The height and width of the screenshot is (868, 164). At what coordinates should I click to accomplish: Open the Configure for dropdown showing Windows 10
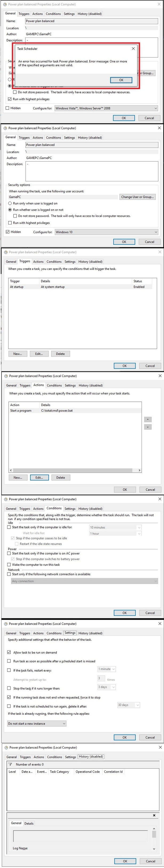pos(106,232)
